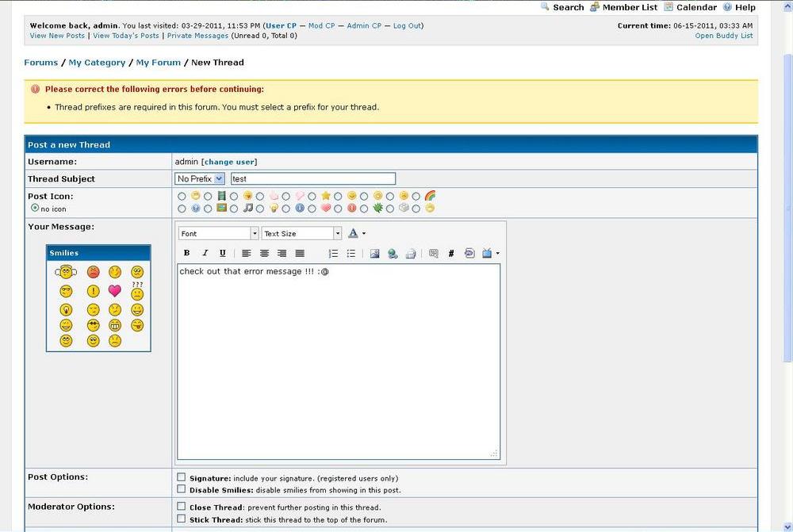793x532 pixels.
Task: Apply italic formatting to message text
Action: coord(205,254)
